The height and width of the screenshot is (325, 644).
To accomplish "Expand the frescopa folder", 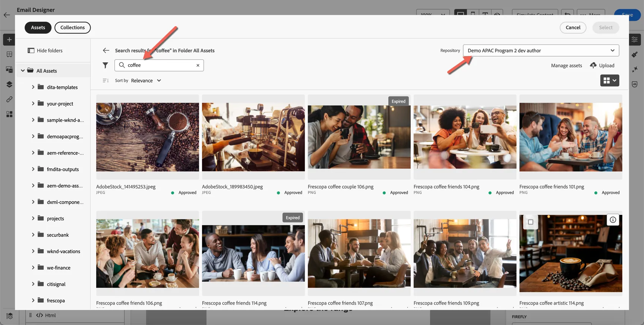I will pos(33,300).
